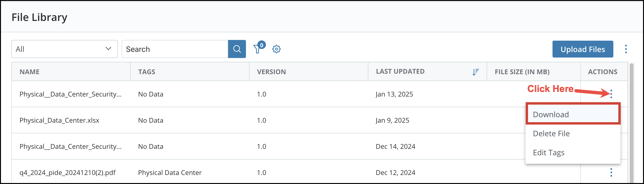Click inside the Search text field
Screen dimensions: 644x184
click(175, 49)
